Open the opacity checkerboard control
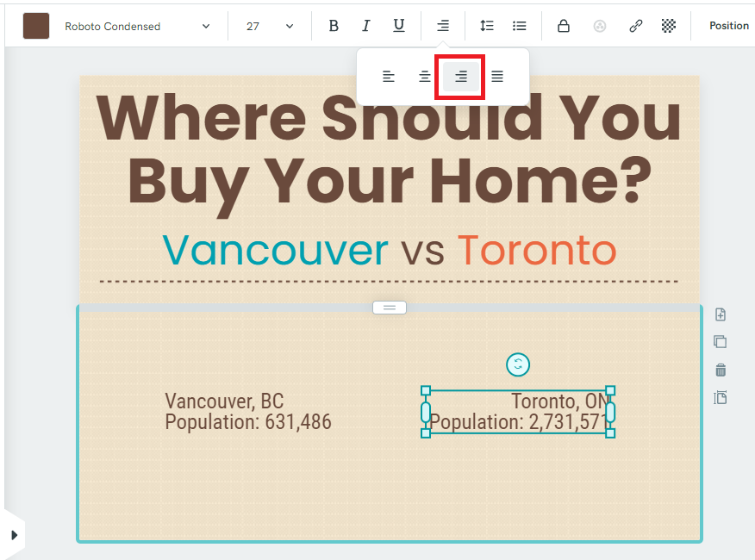This screenshot has height=560, width=755. (669, 25)
